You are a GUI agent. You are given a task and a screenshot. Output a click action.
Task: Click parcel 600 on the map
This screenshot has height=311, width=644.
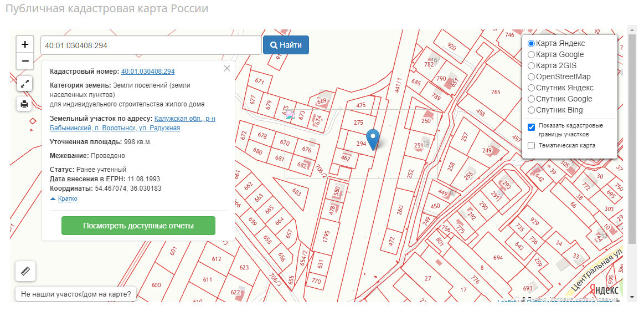pyautogui.click(x=156, y=285)
